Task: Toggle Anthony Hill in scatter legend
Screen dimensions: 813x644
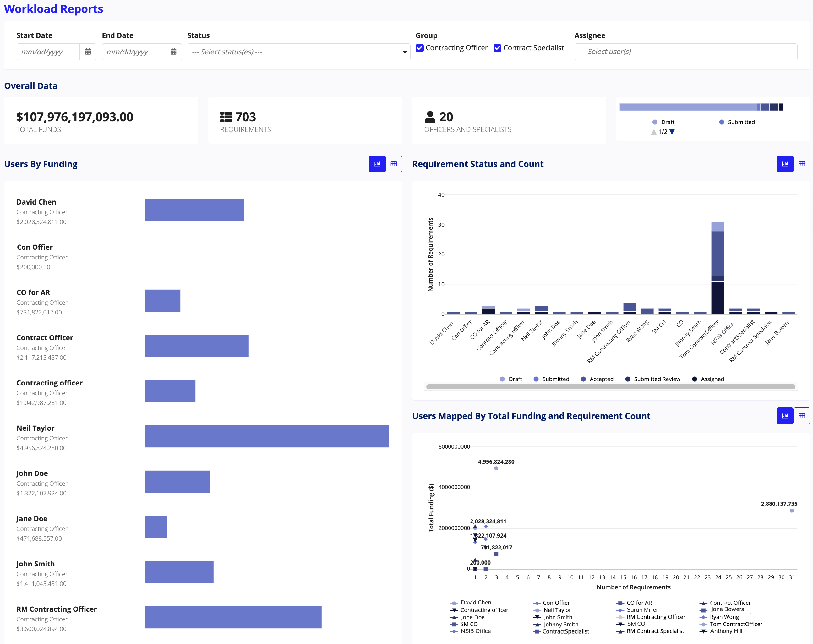Action: pos(721,631)
